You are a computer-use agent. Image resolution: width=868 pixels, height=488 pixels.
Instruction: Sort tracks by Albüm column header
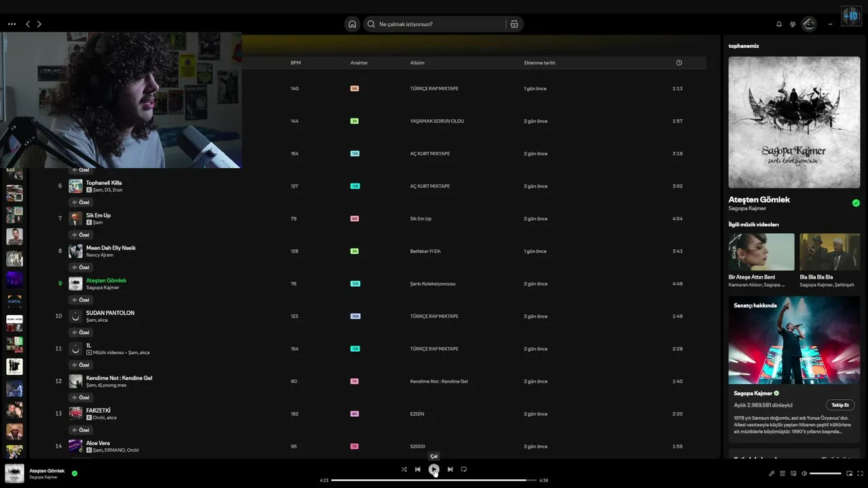click(417, 63)
